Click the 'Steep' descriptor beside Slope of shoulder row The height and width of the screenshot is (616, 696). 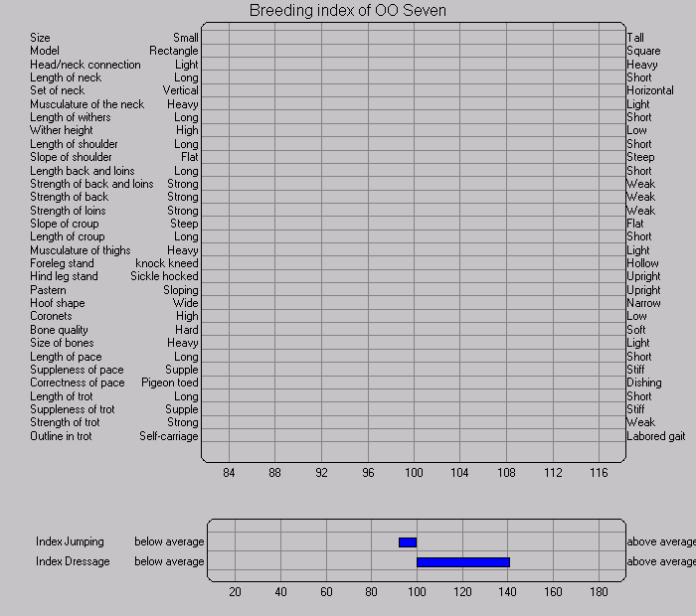click(640, 157)
